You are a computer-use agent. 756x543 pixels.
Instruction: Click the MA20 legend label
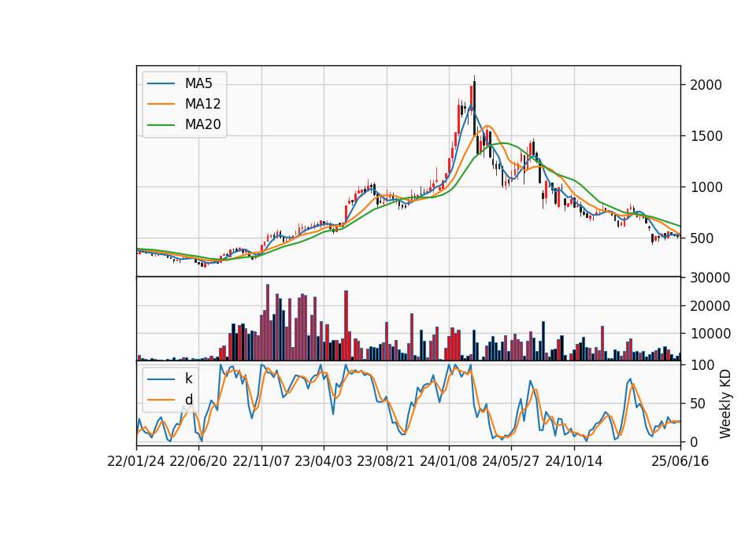[x=202, y=124]
